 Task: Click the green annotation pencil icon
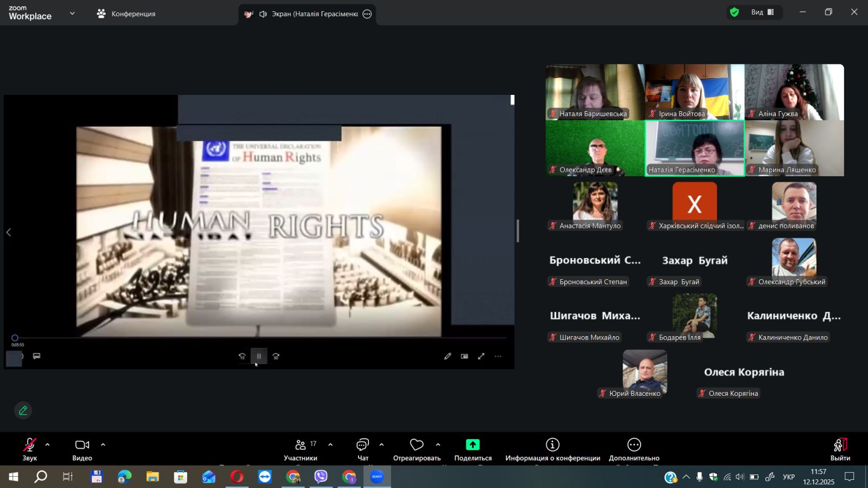pyautogui.click(x=23, y=410)
